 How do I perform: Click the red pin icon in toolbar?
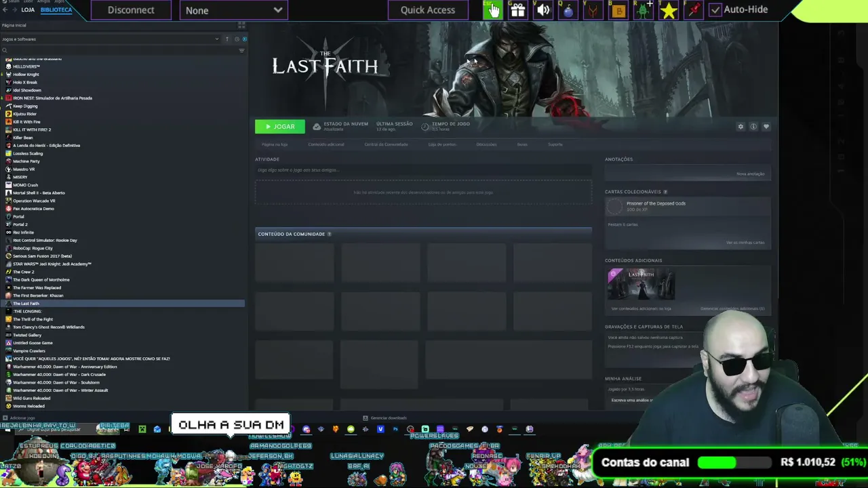click(x=694, y=9)
